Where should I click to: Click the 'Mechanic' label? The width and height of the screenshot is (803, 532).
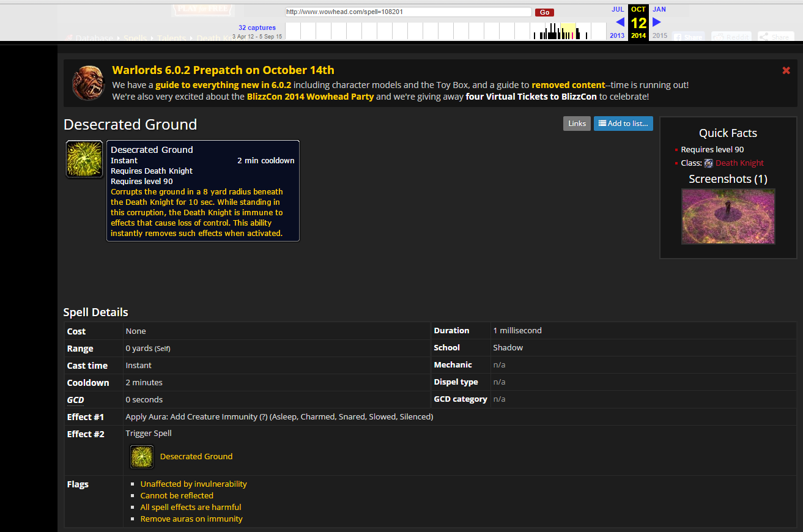pyautogui.click(x=453, y=364)
